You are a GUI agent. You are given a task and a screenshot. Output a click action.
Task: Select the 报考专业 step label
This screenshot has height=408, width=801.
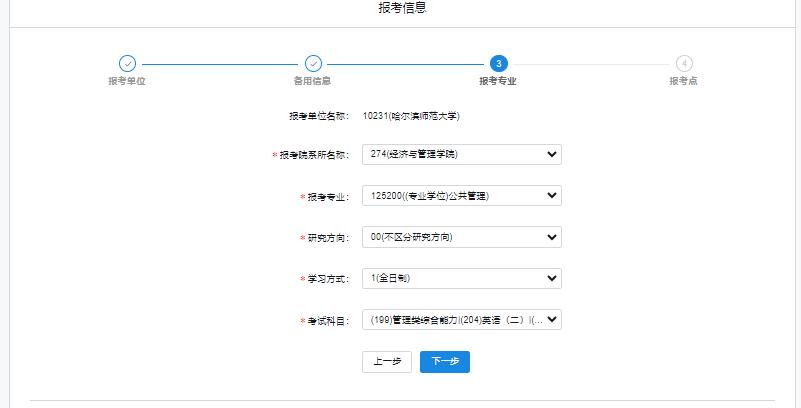click(x=498, y=81)
